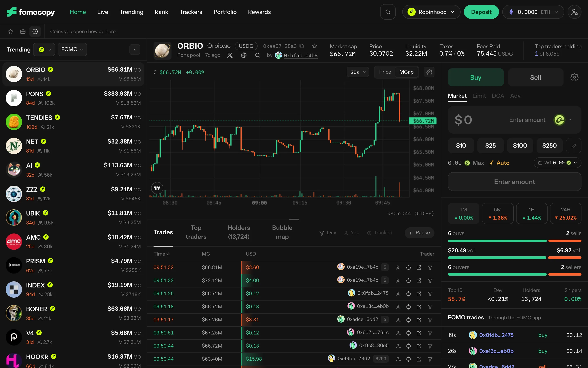Open the W1 wallet selector dropdown
Screen dimensions: 588x368
(557, 163)
